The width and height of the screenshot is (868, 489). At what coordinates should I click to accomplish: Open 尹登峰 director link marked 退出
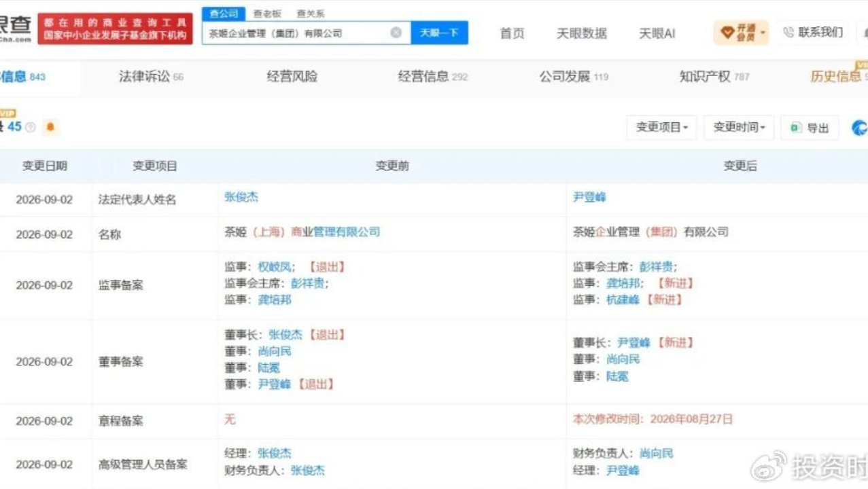pyautogui.click(x=275, y=384)
